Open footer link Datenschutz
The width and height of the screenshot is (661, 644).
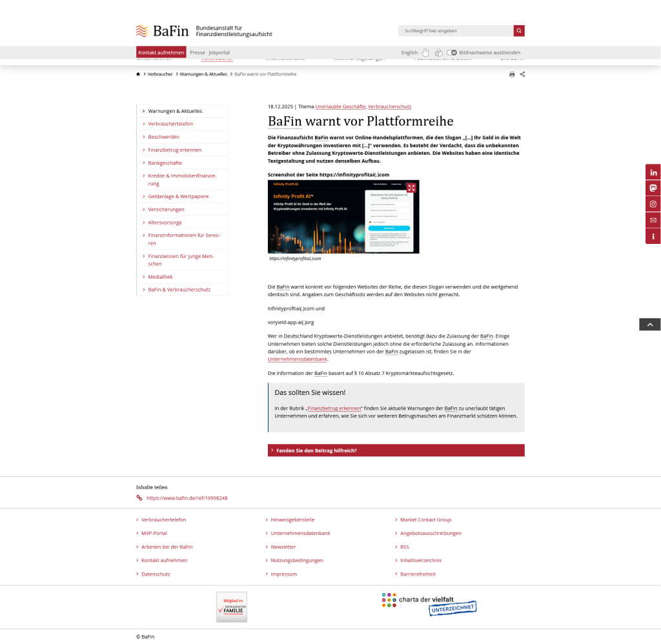(156, 574)
